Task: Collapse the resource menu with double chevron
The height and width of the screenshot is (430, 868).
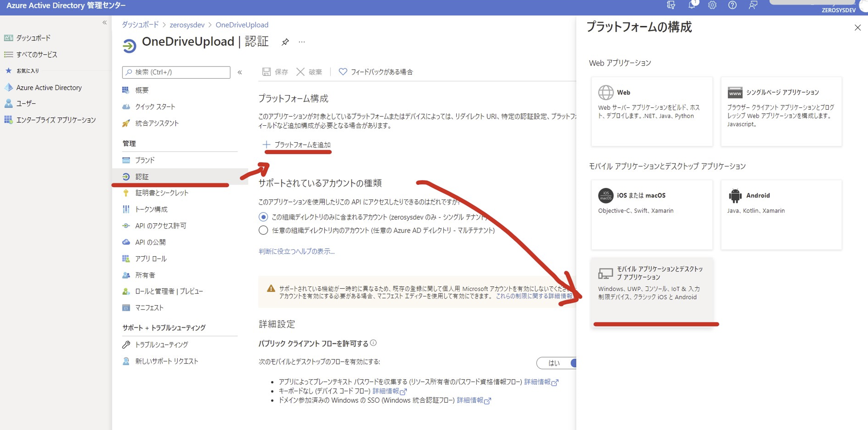Action: (x=240, y=72)
